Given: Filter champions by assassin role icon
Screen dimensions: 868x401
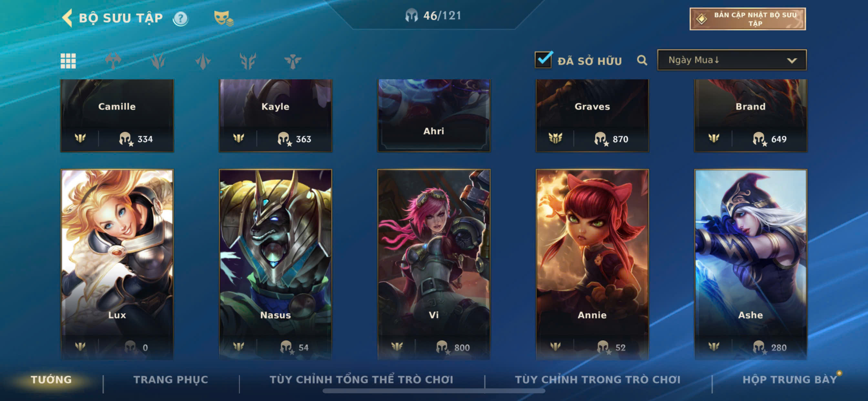Looking at the screenshot, I should pyautogui.click(x=158, y=61).
